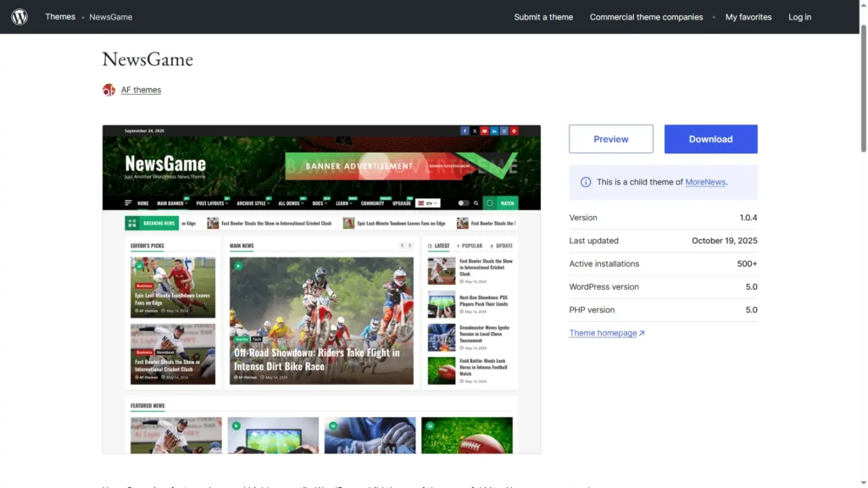
Task: Click the YouTube icon in theme preview
Action: tap(484, 131)
